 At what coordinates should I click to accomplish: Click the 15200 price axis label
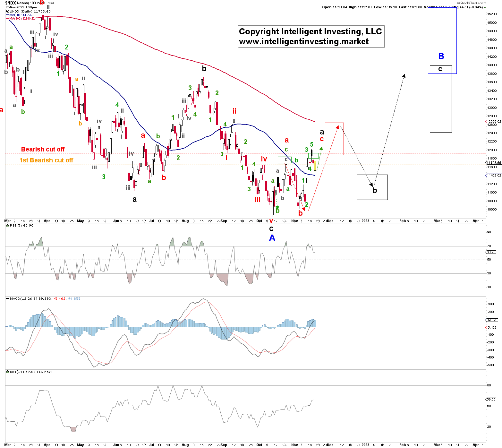tap(492, 14)
